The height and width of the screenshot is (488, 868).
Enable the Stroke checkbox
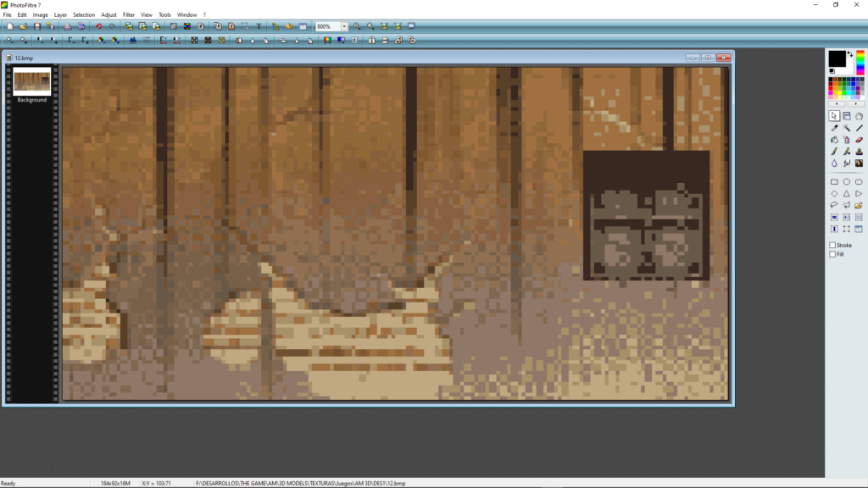tap(832, 244)
